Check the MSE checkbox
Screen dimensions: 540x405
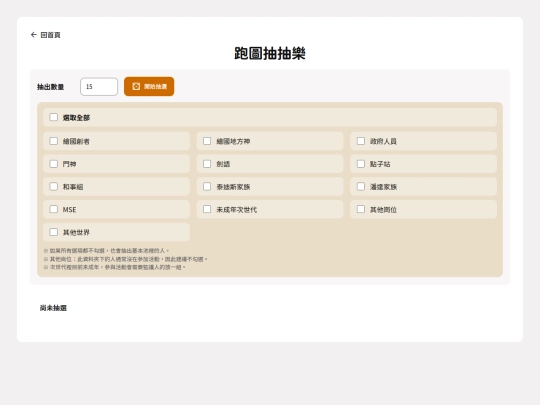click(x=54, y=209)
